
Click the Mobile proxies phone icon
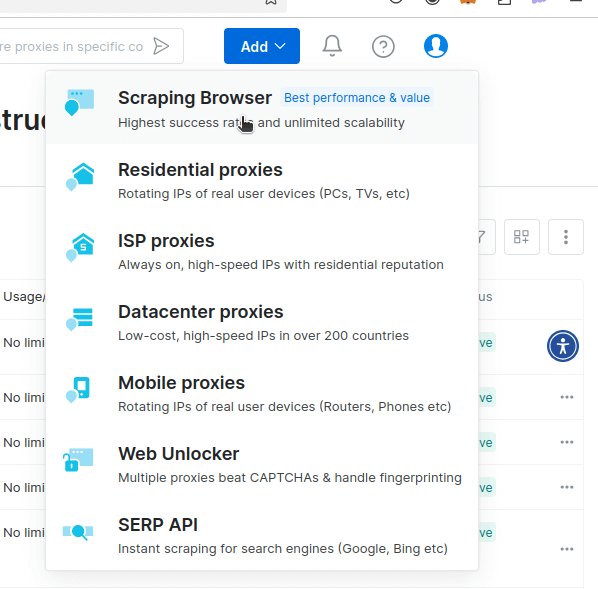pyautogui.click(x=78, y=389)
